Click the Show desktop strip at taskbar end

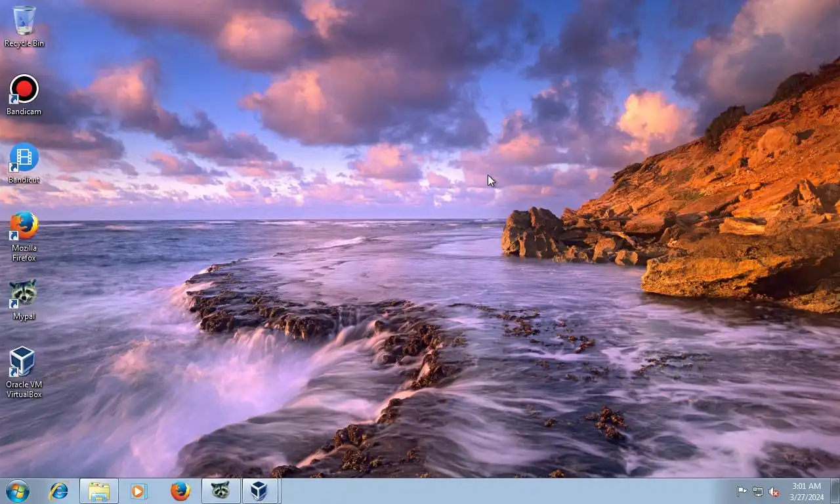(835, 491)
